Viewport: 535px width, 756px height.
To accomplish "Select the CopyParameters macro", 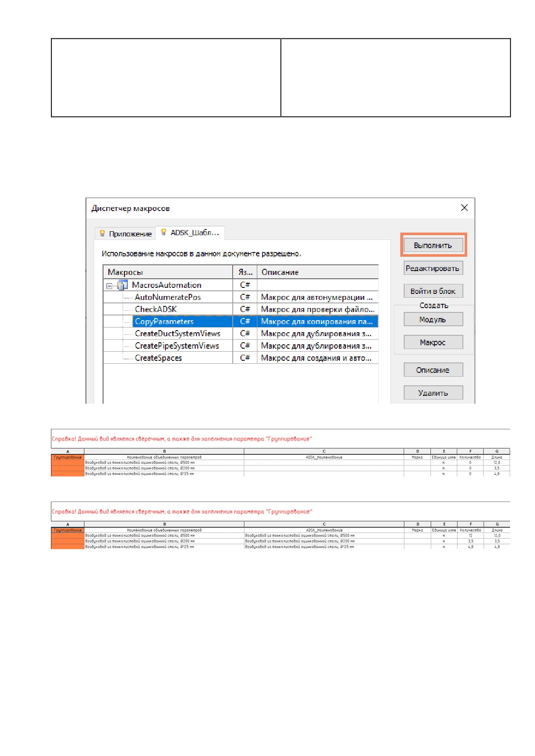I will tap(164, 321).
